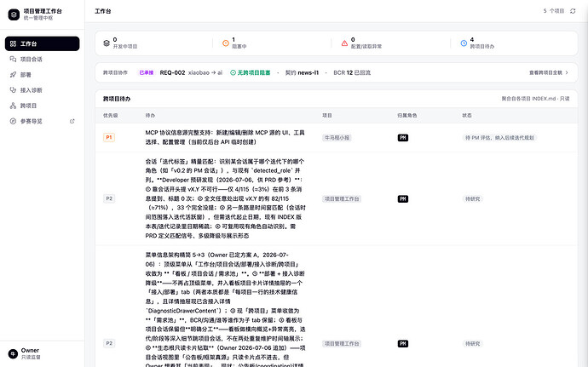The height and width of the screenshot is (367, 588).
Task: Click the 配置/读取异常 stat label
Action: [366, 47]
